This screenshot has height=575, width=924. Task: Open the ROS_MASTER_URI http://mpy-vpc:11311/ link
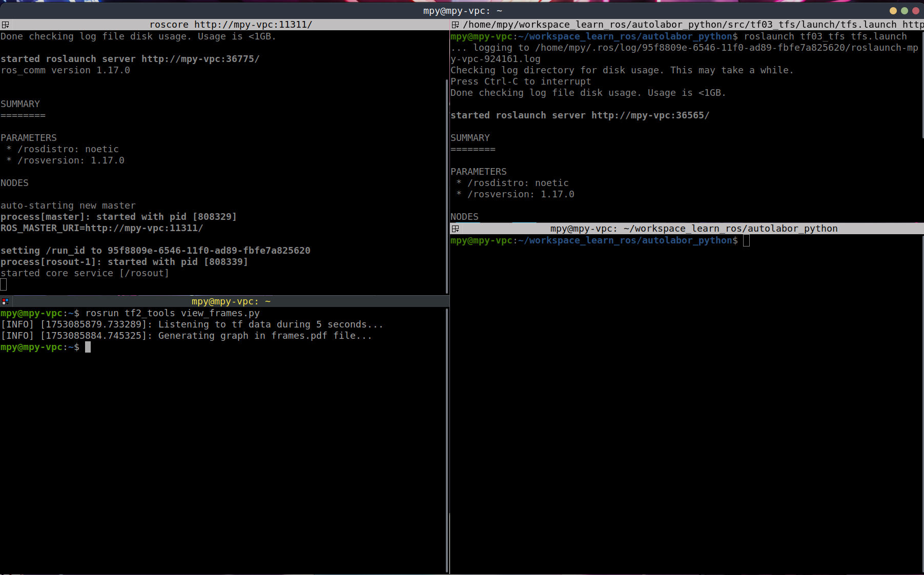144,228
